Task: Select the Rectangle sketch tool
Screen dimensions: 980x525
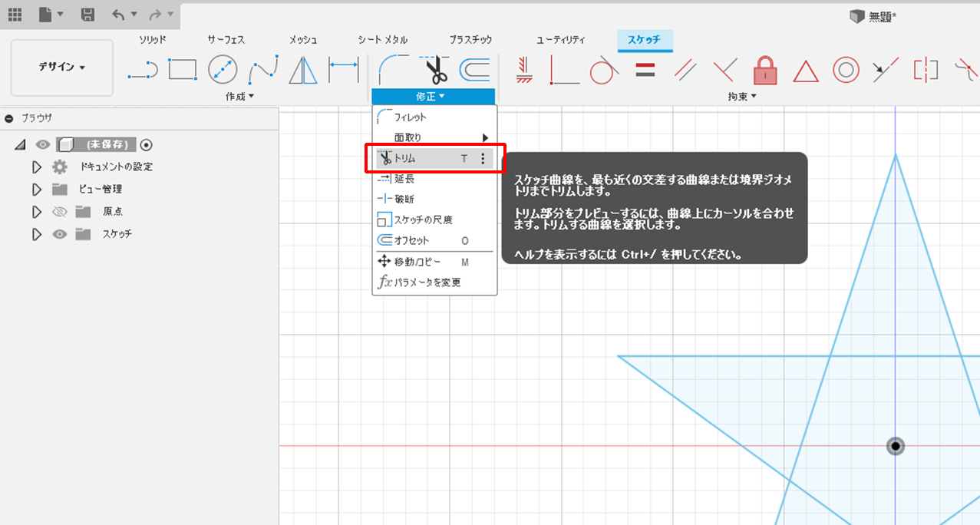Action: coord(183,70)
